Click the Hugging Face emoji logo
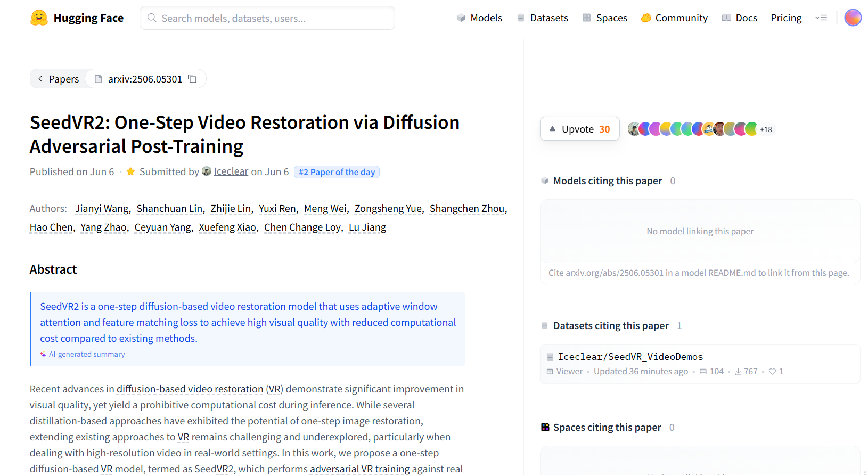868x475 pixels. 39,18
